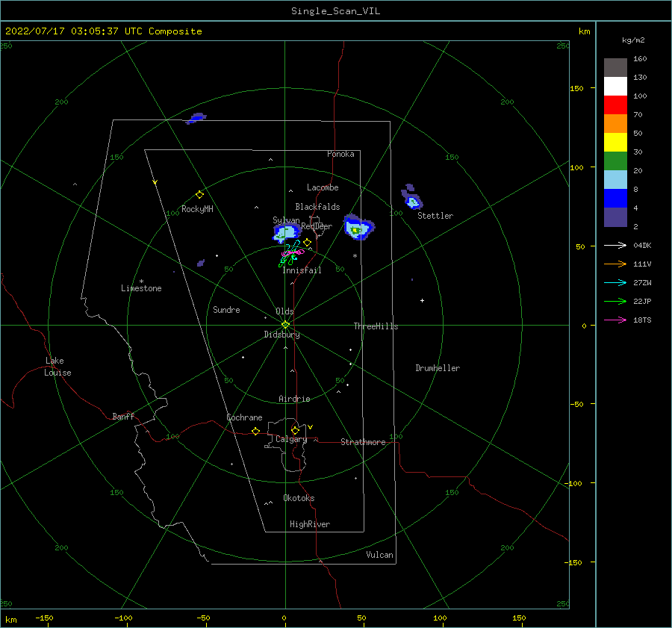
Task: Click the yellow diamond radar center marker
Action: tap(285, 325)
